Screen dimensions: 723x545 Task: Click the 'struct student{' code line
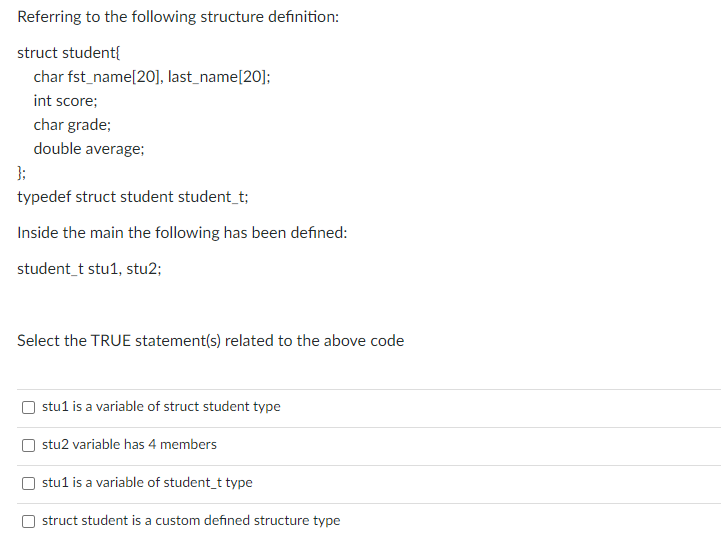point(69,53)
